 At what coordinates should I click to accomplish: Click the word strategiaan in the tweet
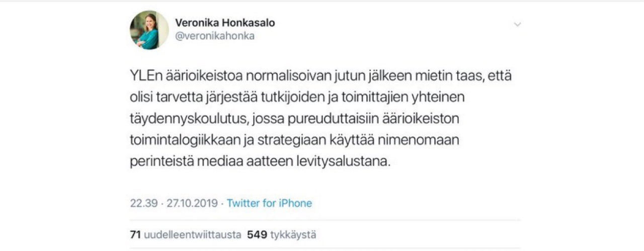click(x=289, y=140)
